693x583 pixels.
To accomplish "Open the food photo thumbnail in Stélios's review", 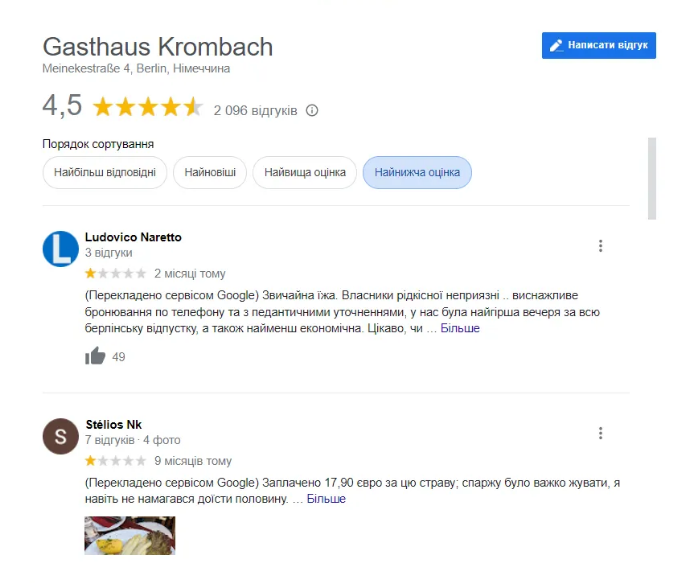I will pos(130,535).
